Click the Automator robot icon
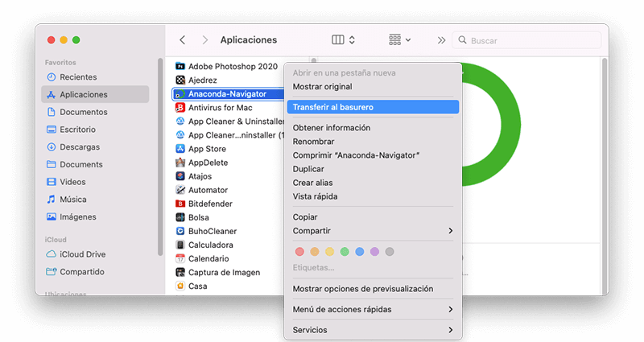Screen dimensions: 644x342 (180, 190)
